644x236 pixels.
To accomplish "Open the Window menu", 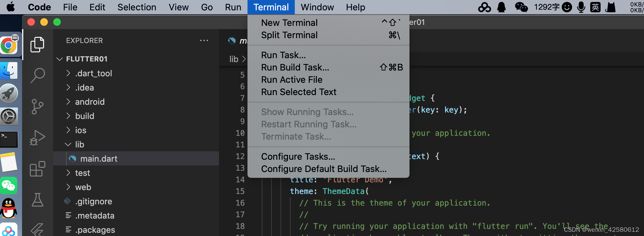I will [317, 7].
